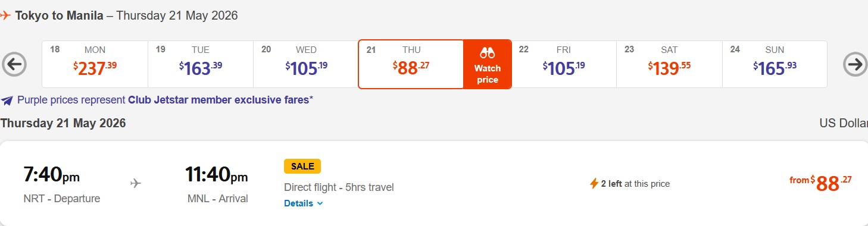868x226 pixels.
Task: Select Tuesday 19 fare $163.39
Action: 201,64
